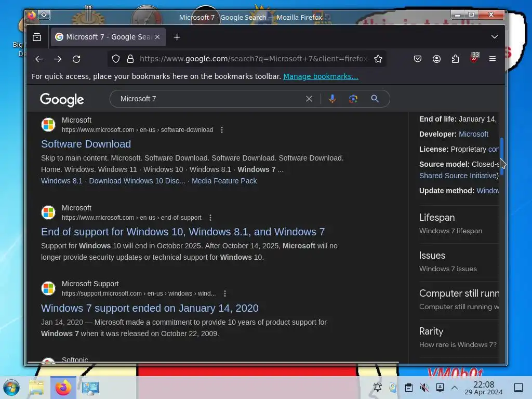
Task: Open clock showing 22:08
Action: (484, 388)
